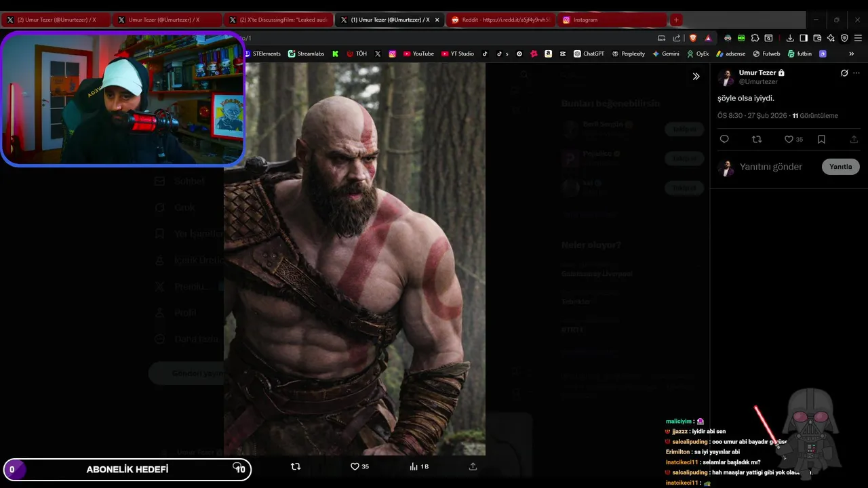Open OyEk bookmark
The width and height of the screenshot is (868, 488).
tap(698, 54)
